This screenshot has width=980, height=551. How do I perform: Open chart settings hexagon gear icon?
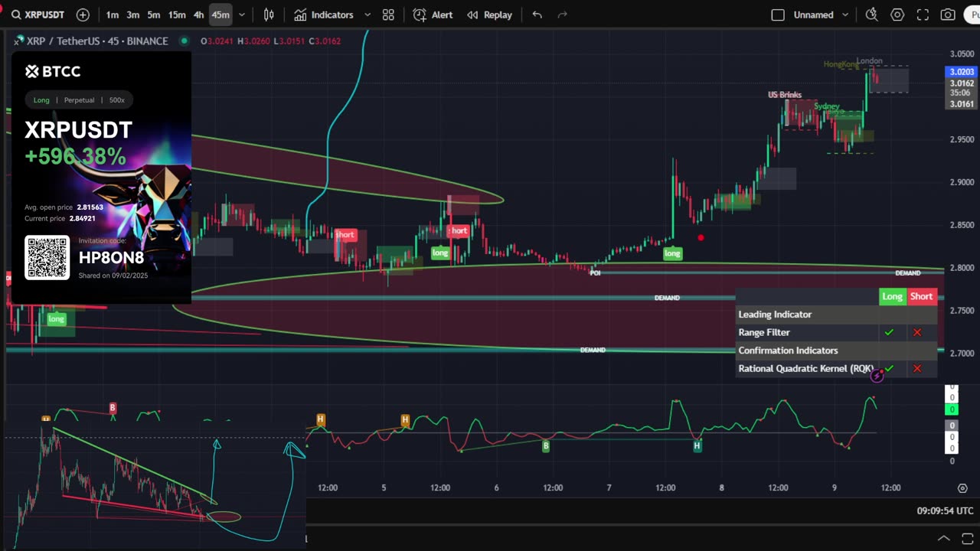click(897, 15)
